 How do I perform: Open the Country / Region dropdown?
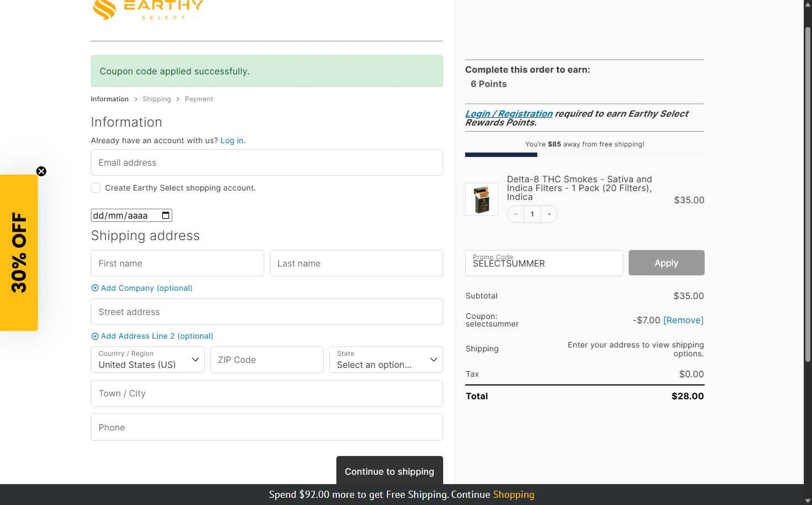pyautogui.click(x=148, y=360)
